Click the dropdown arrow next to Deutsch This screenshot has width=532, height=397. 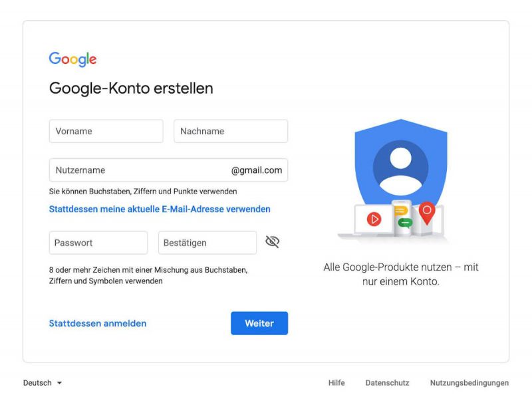click(59, 383)
